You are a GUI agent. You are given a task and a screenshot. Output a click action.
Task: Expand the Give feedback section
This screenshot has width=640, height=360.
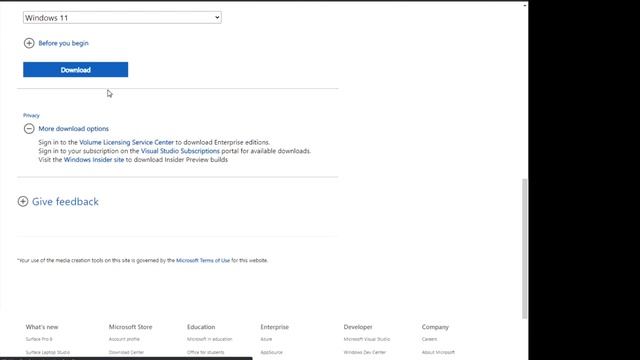[x=58, y=202]
